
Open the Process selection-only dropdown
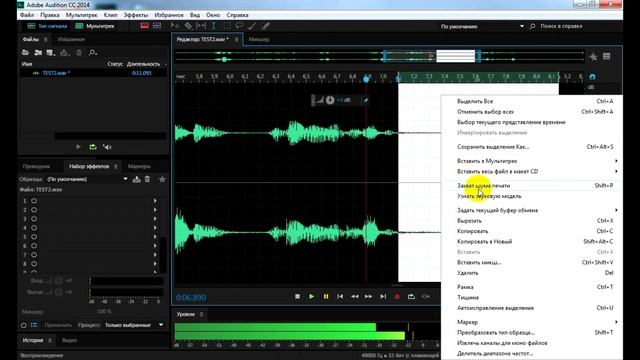(x=134, y=325)
